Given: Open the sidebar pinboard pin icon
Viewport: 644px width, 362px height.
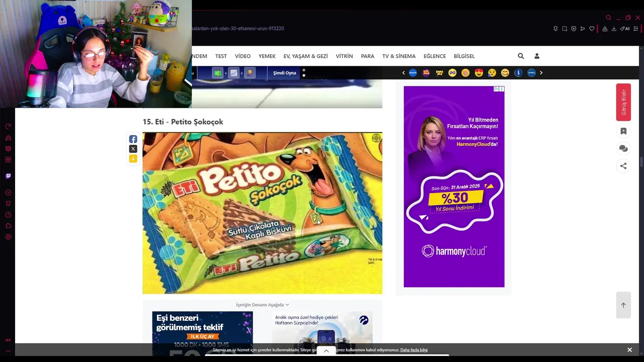Looking at the screenshot, I should 8,204.
